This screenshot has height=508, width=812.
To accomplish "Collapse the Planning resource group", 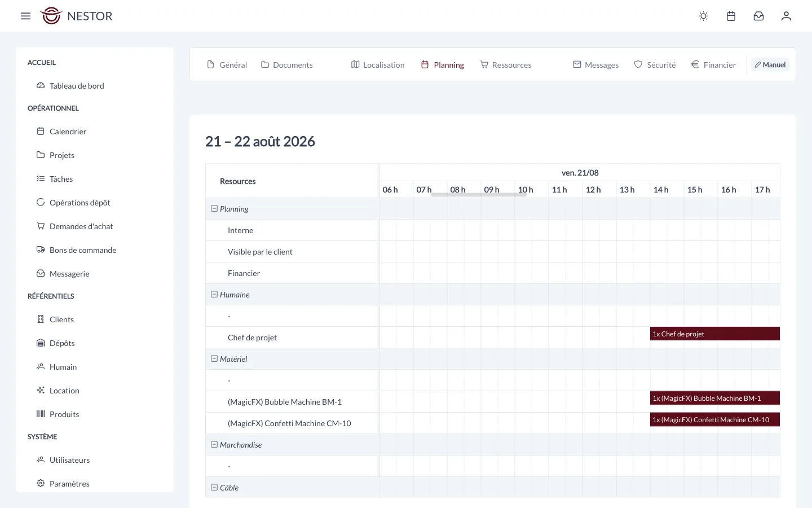I will click(x=214, y=208).
